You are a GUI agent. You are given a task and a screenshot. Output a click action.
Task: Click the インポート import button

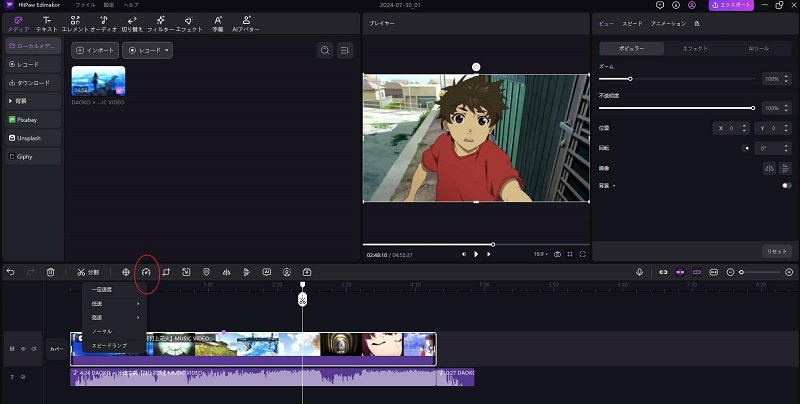click(x=95, y=50)
